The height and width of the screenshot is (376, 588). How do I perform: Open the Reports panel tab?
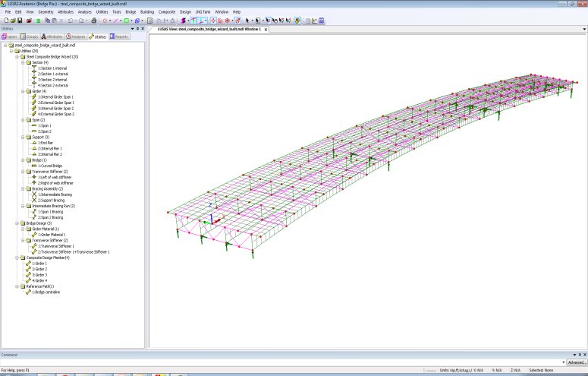tap(119, 36)
